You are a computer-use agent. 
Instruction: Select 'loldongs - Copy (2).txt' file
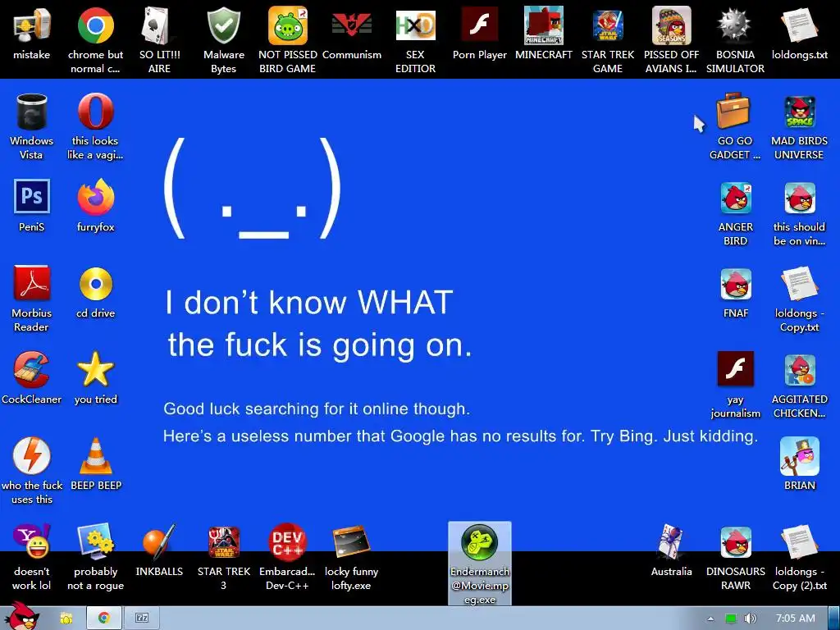(x=799, y=558)
